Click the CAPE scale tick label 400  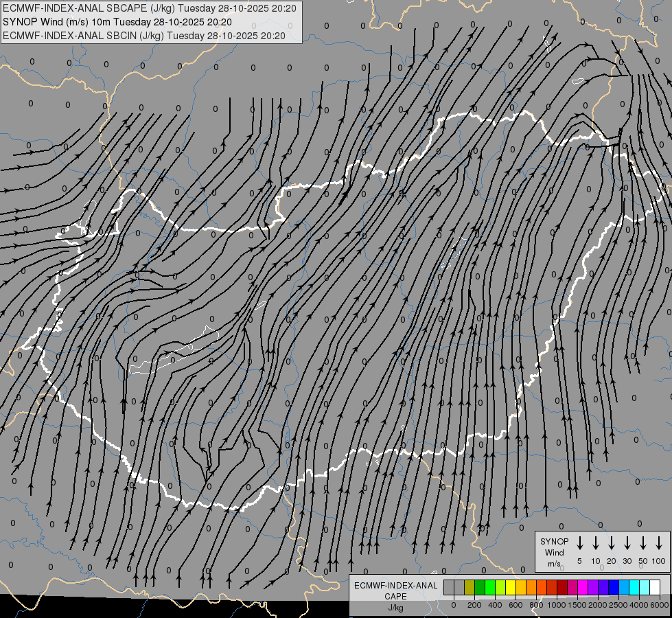495,605
